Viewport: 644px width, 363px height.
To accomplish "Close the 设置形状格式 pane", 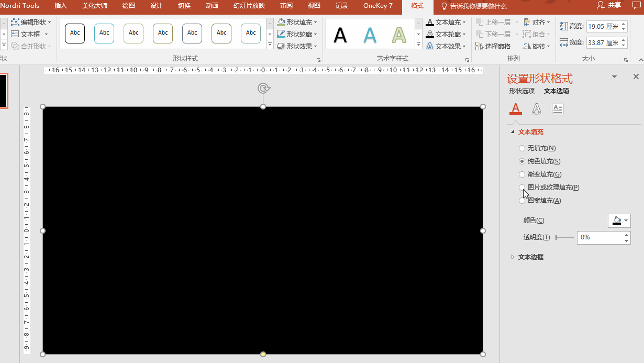I will point(636,76).
